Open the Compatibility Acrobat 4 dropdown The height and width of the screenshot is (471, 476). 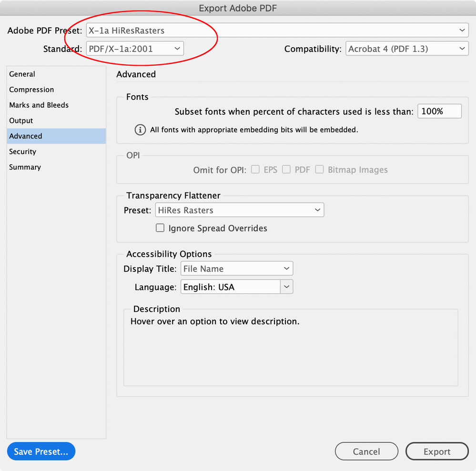pos(407,49)
